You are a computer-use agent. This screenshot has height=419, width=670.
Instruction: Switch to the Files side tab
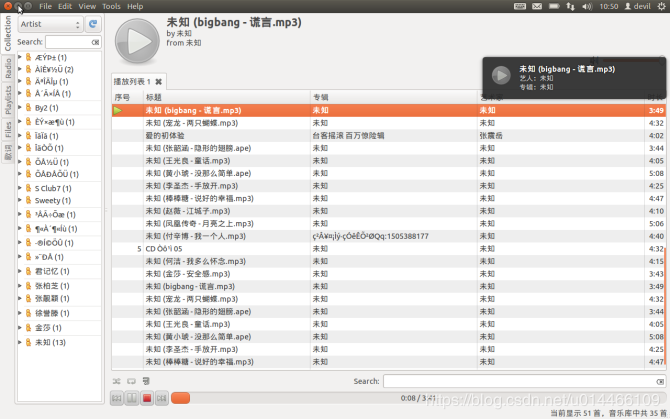[8, 129]
